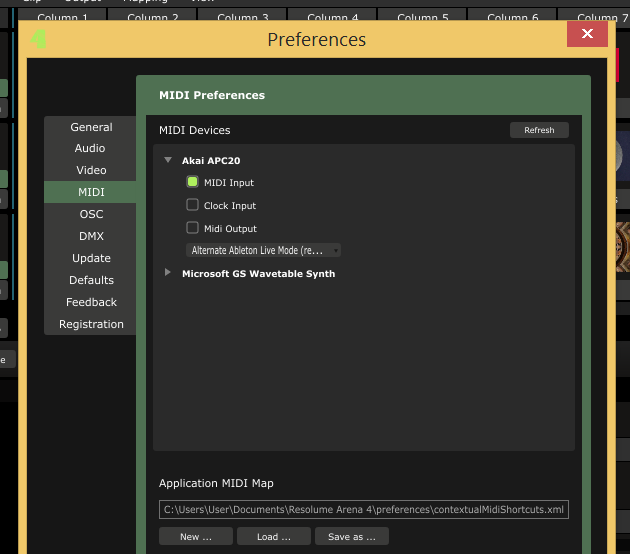Click Load ... to import MIDI map

pos(274,537)
